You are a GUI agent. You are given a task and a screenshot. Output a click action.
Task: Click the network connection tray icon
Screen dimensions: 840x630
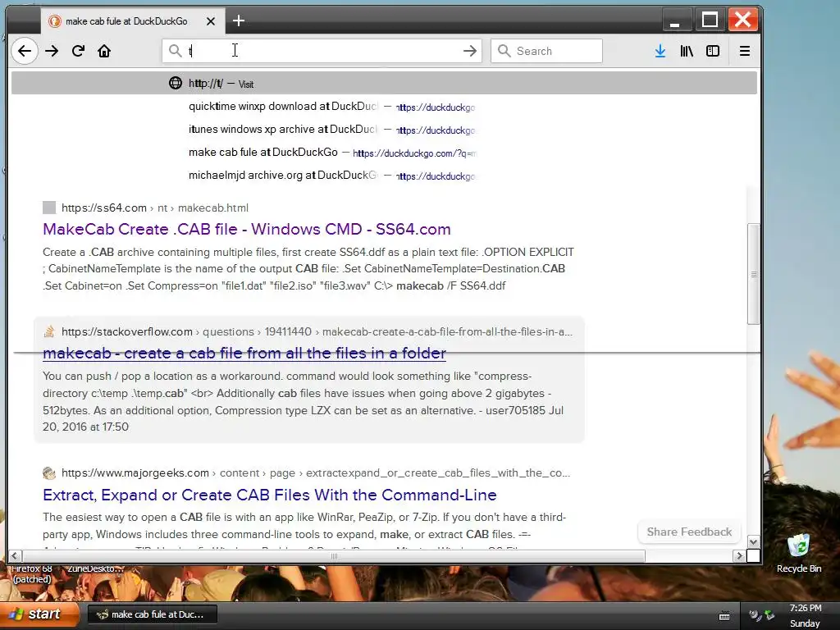(769, 615)
